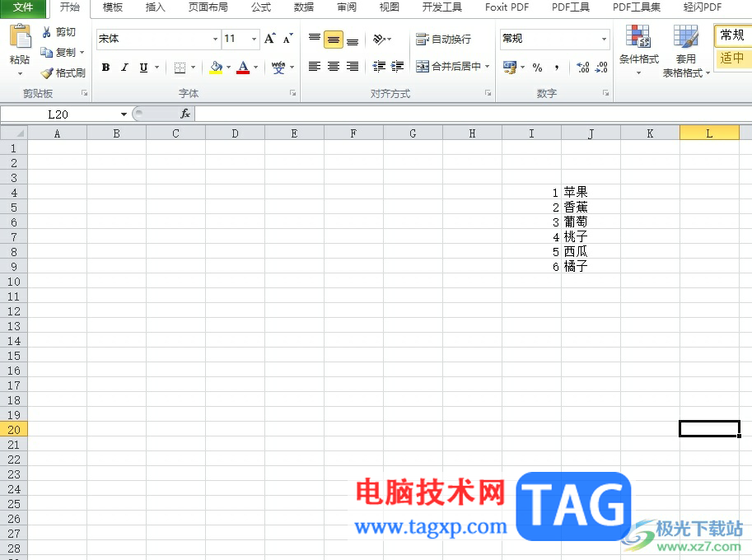
Task: Expand the borders dropdown arrow
Action: coord(194,68)
